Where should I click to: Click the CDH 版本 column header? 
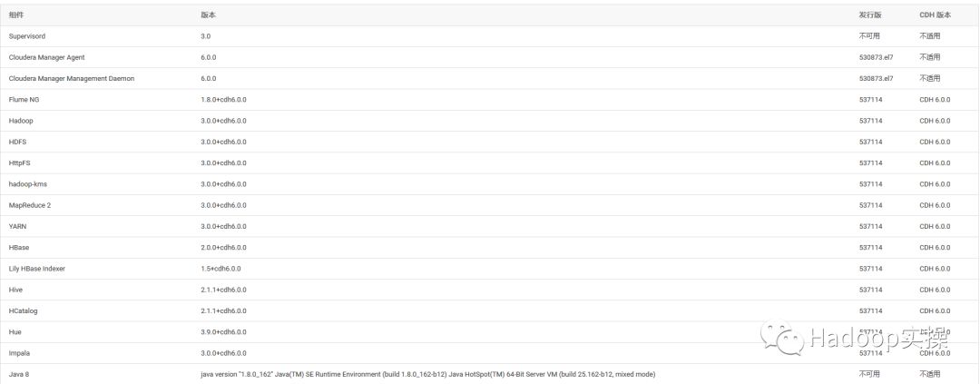[x=935, y=15]
